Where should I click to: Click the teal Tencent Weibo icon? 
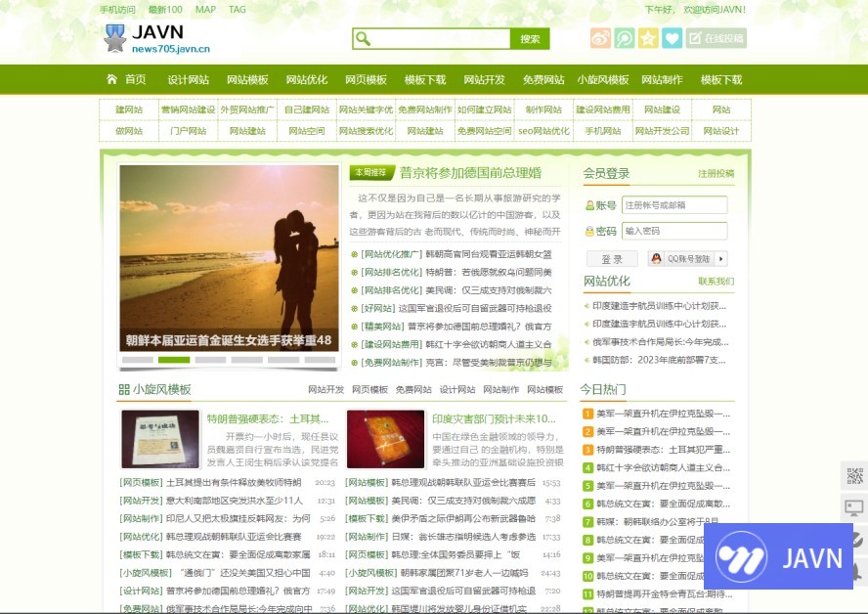624,38
